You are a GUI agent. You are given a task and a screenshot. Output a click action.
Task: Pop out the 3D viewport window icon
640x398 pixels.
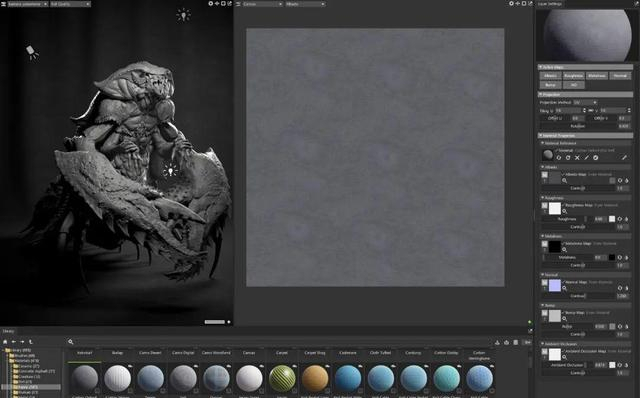(x=229, y=3)
